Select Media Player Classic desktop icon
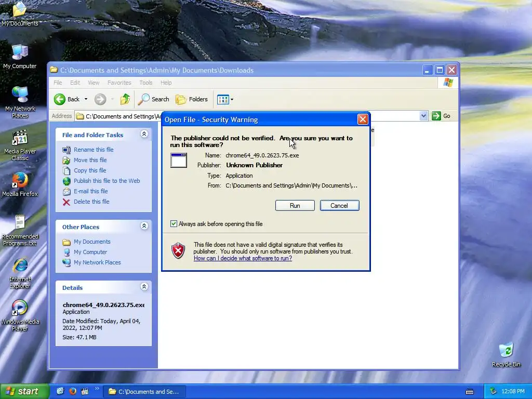This screenshot has width=532, height=399. pyautogui.click(x=20, y=145)
